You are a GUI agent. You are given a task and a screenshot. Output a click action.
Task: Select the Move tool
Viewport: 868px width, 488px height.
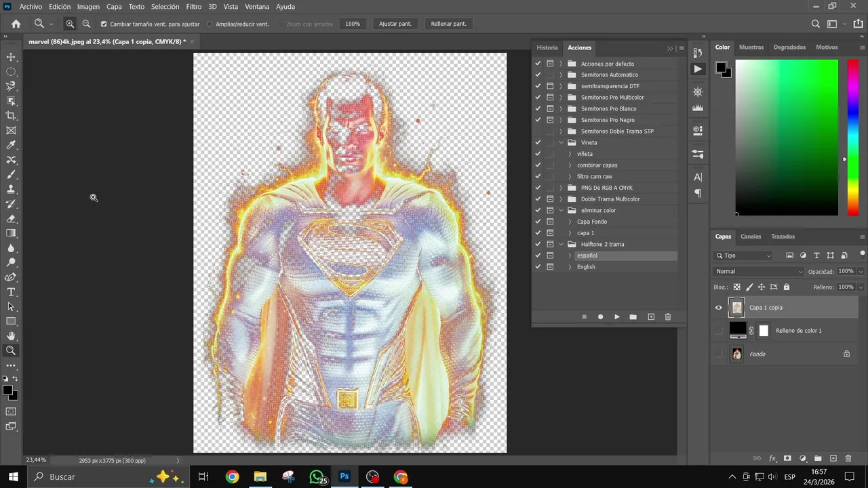[11, 57]
